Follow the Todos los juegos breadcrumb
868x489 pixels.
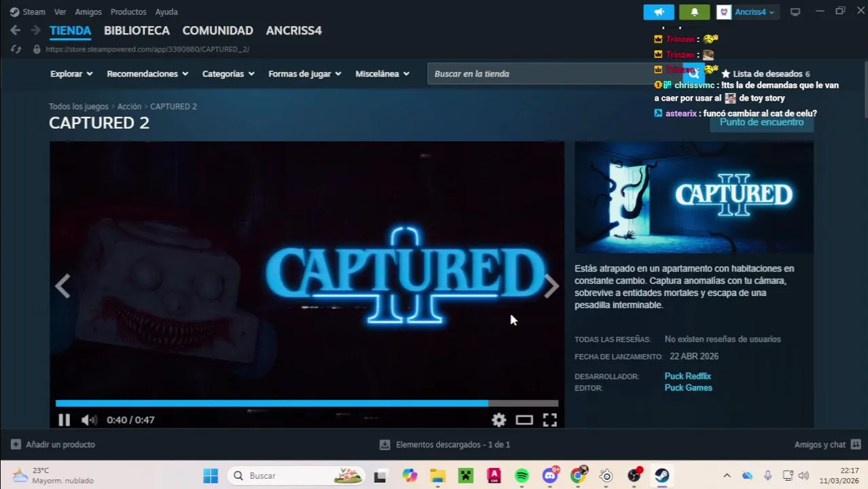tap(79, 107)
